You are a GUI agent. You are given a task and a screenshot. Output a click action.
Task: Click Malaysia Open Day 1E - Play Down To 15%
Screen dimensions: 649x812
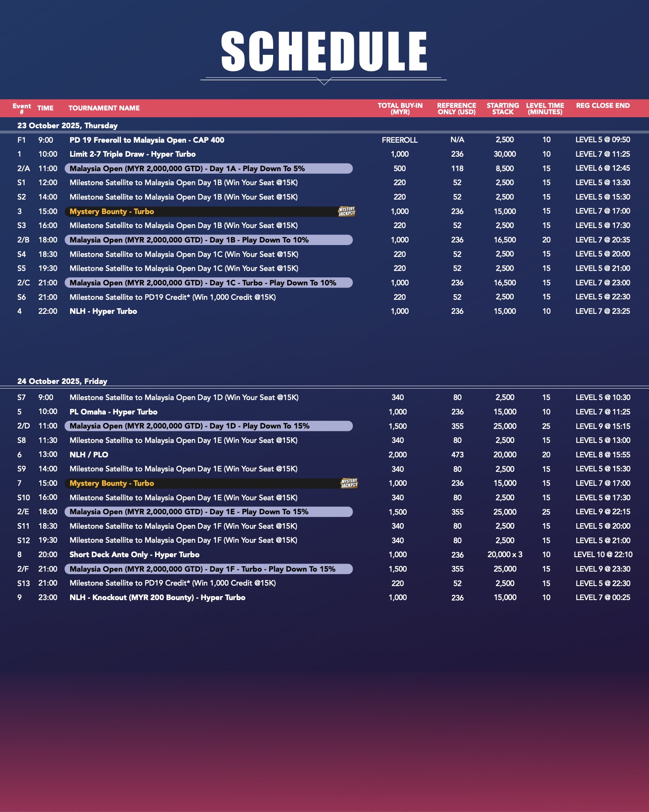(209, 512)
